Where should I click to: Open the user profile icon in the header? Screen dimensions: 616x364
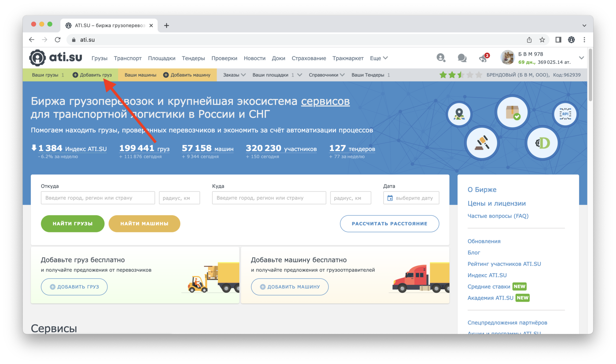[x=441, y=58]
